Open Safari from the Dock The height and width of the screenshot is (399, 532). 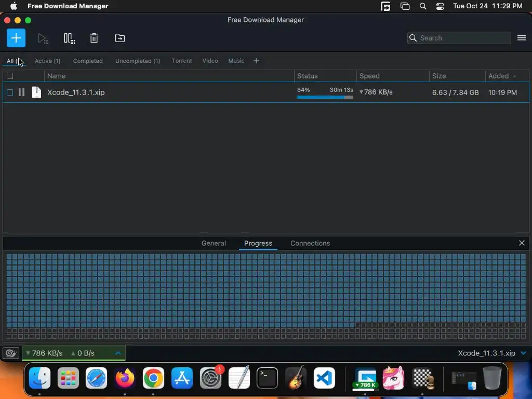96,378
